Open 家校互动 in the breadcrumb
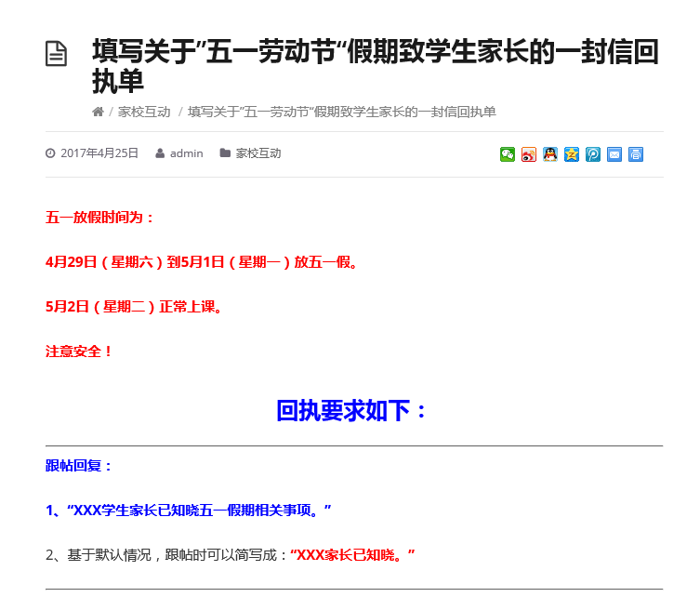700x597 pixels. click(x=144, y=113)
